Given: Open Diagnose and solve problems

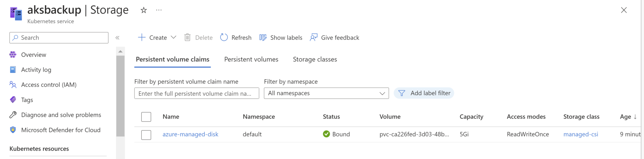Looking at the screenshot, I should click(x=61, y=115).
